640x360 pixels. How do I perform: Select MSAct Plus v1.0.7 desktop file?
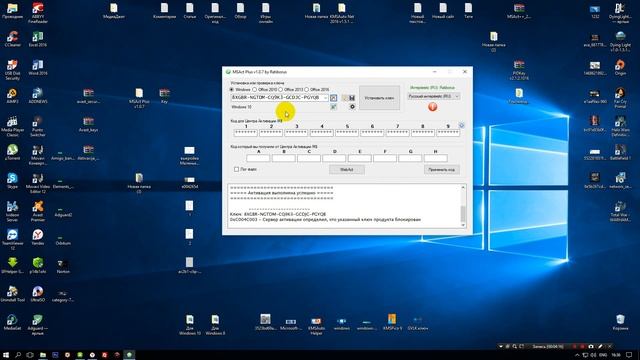click(x=139, y=97)
